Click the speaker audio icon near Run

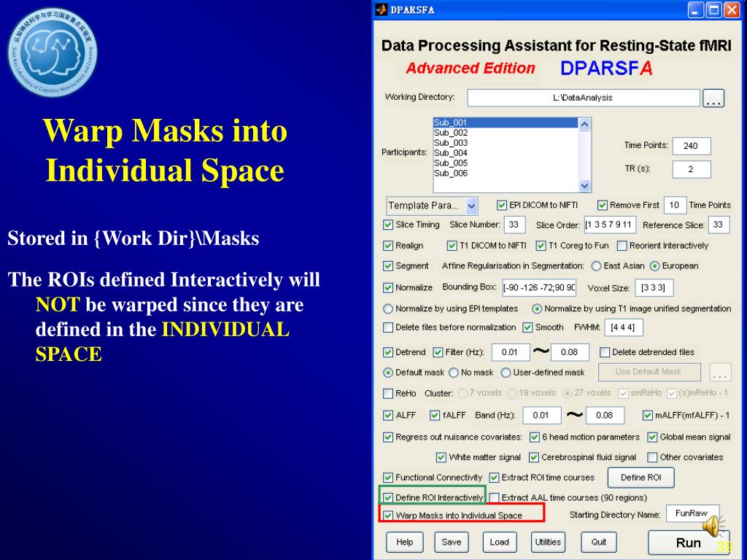712,526
